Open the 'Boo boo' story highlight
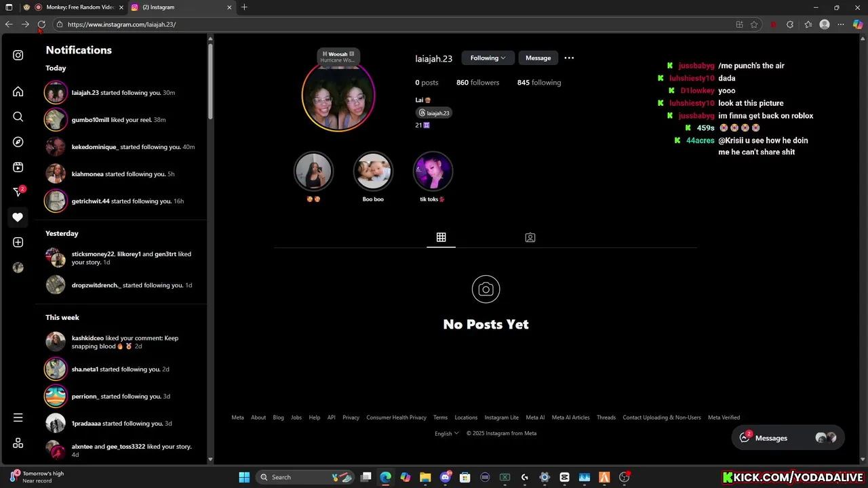 pos(373,171)
